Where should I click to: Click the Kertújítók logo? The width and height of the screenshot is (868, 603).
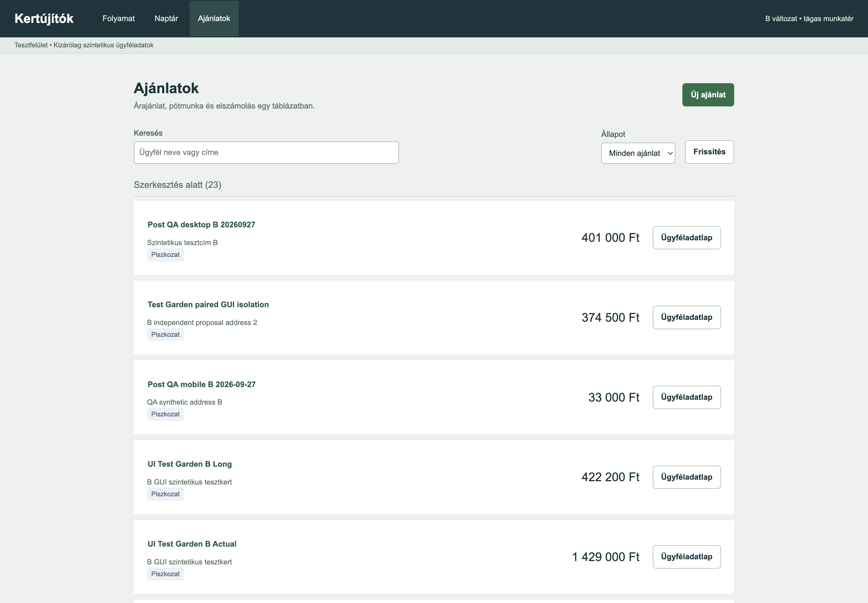point(44,18)
